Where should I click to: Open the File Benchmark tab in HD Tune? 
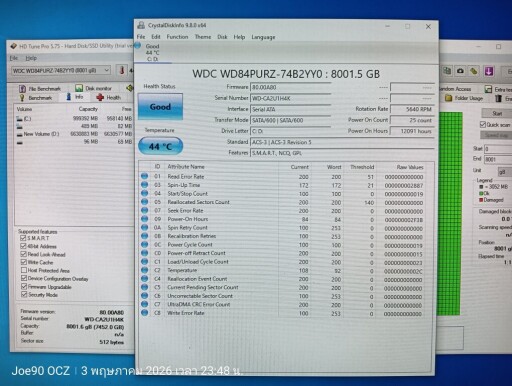click(x=40, y=89)
